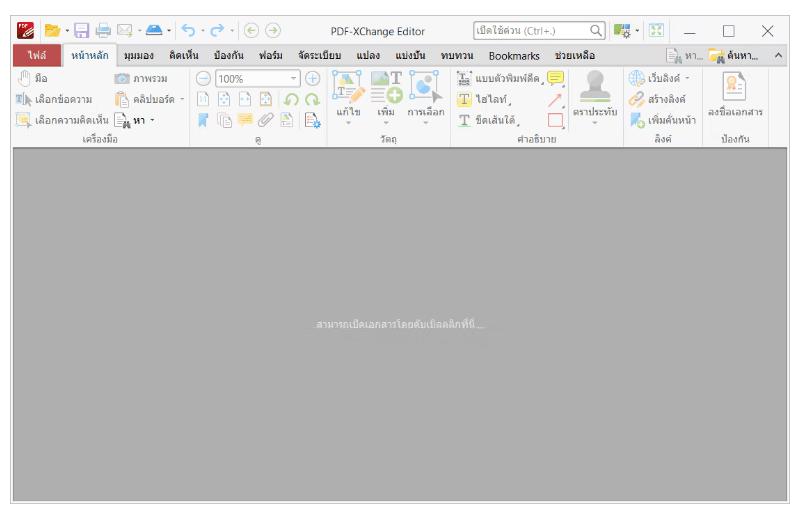The width and height of the screenshot is (806, 513).
Task: Open the Stamp dropdown (ตราประทับ)
Action: point(595,123)
